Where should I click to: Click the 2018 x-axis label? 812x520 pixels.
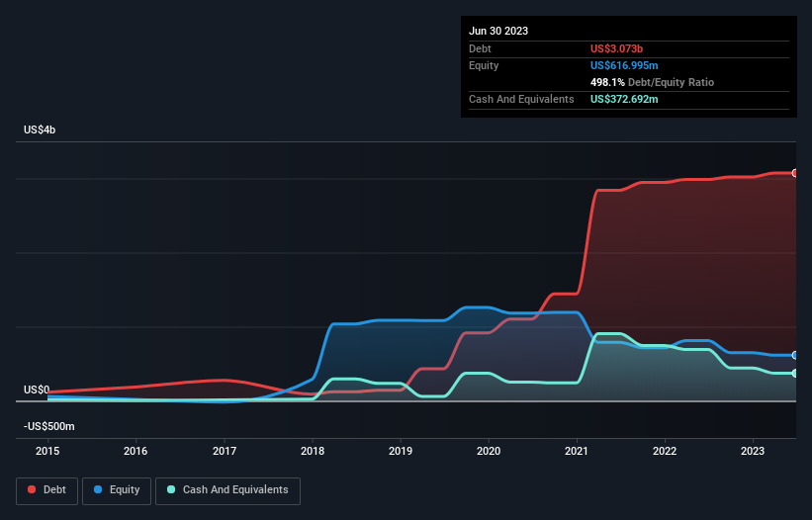pos(313,451)
